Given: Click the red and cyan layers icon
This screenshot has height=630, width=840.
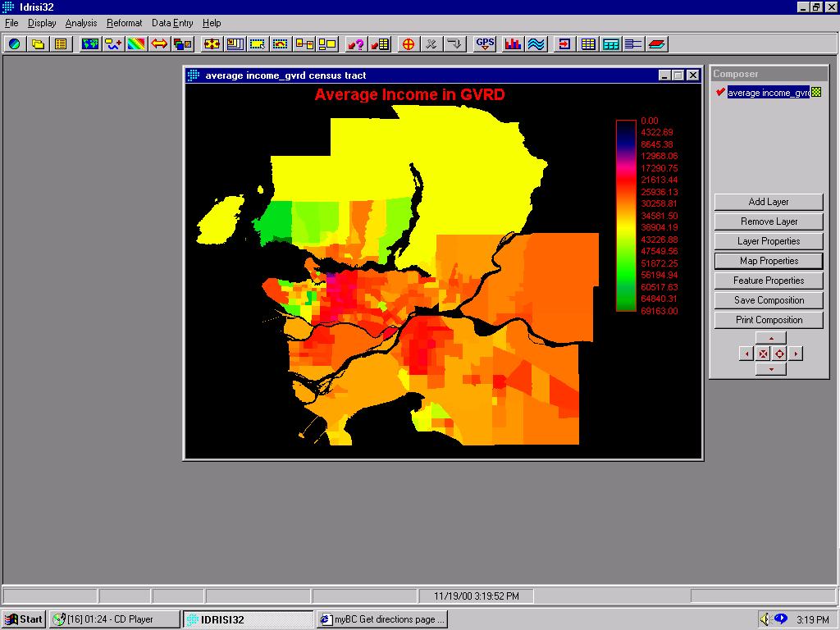Looking at the screenshot, I should (658, 44).
